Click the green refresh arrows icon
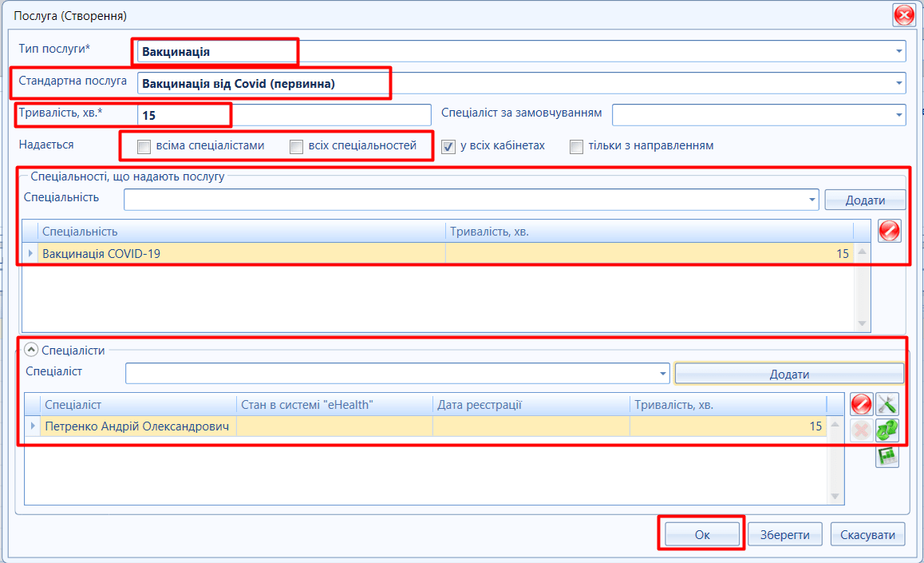 (x=886, y=430)
